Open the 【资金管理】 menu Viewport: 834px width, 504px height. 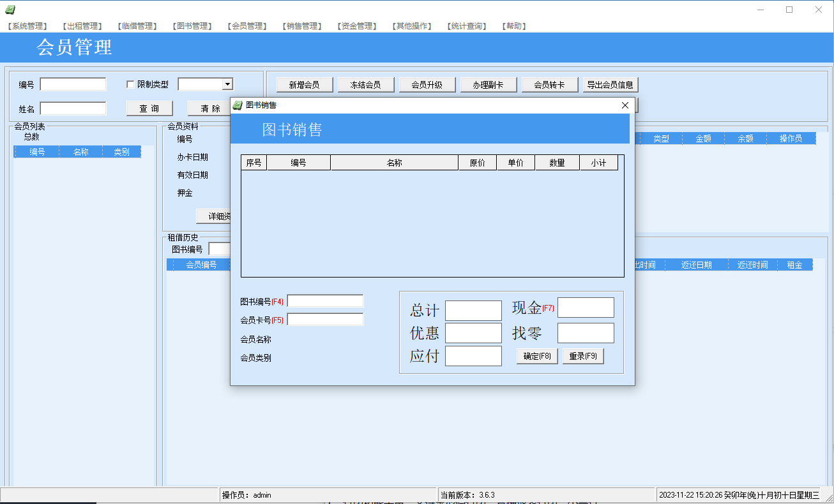click(x=356, y=26)
